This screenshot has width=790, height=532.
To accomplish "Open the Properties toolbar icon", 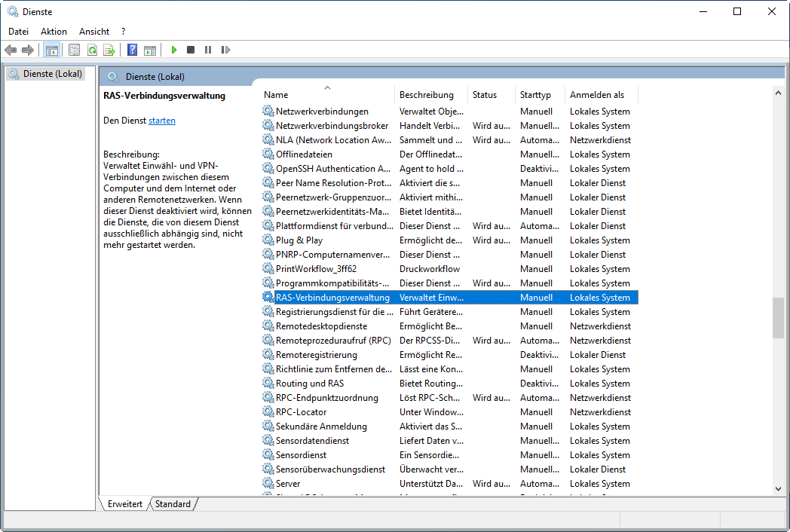I will click(74, 50).
